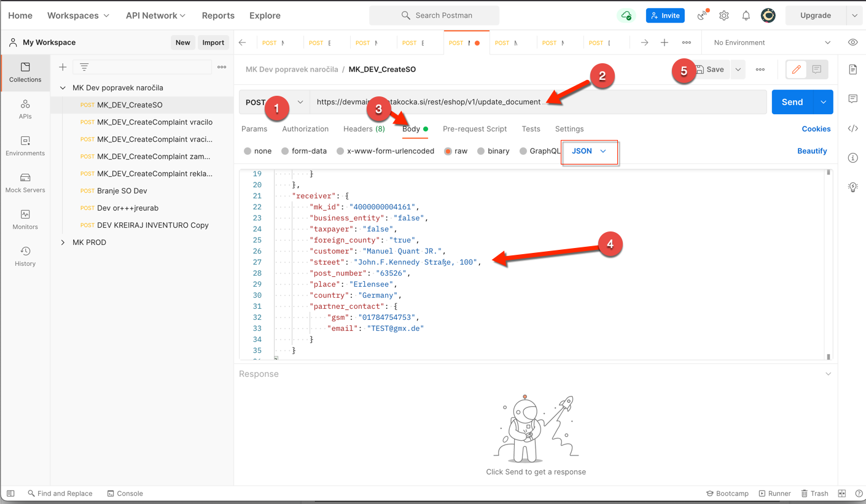Switch to the comment mode icon
The height and width of the screenshot is (504, 866).
817,69
